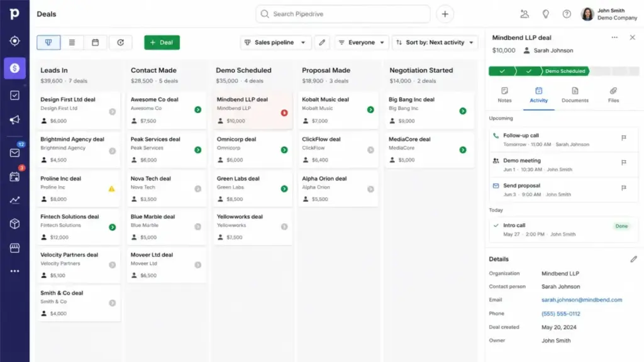Flag the Send proposal activity
644x362 pixels.
[x=624, y=187]
